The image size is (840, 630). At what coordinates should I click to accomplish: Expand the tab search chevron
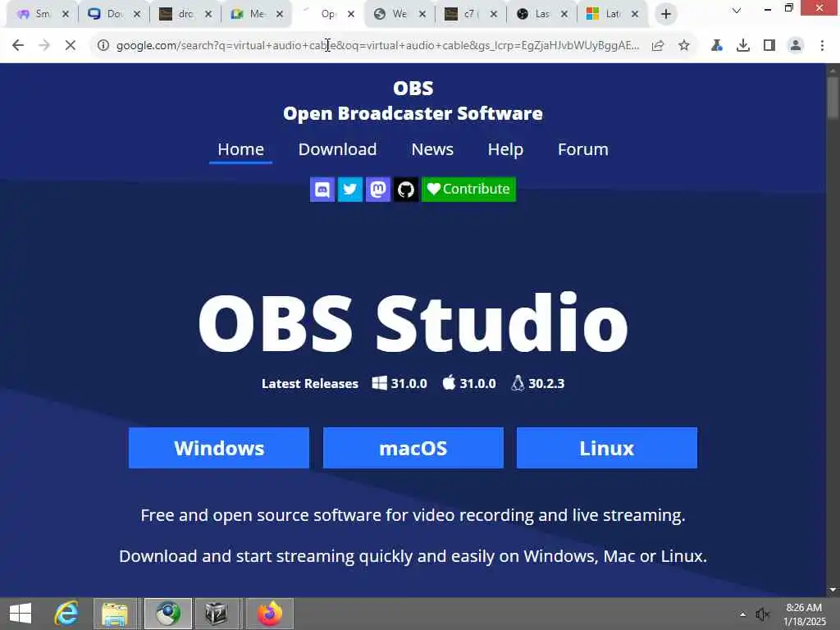point(737,10)
